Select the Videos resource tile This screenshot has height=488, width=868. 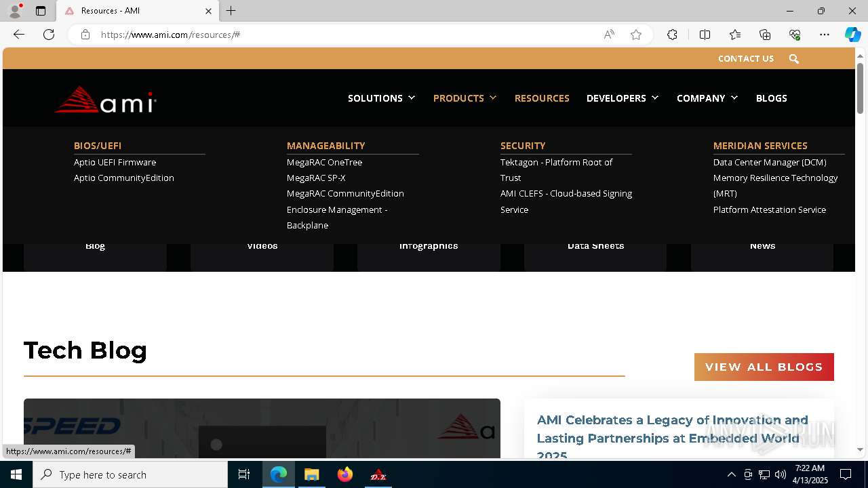click(262, 256)
